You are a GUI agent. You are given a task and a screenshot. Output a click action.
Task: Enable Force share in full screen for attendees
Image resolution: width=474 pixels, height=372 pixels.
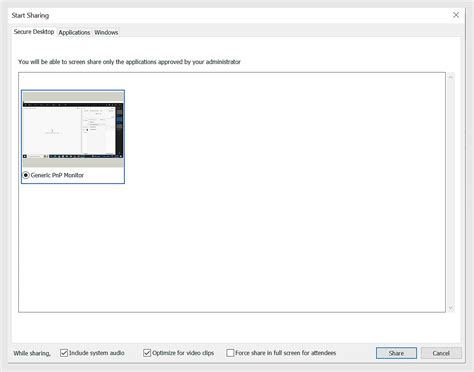click(x=230, y=353)
